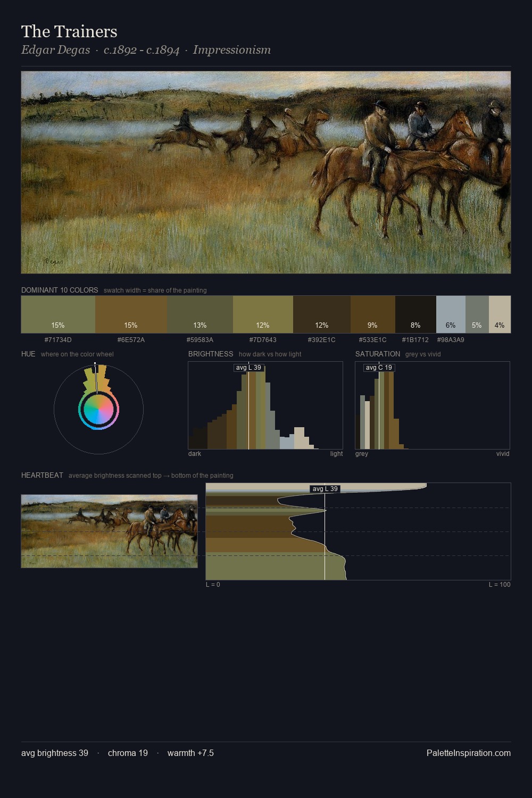Click the 'avg L 39' brightness chart label
The image size is (532, 798).
coord(249,368)
